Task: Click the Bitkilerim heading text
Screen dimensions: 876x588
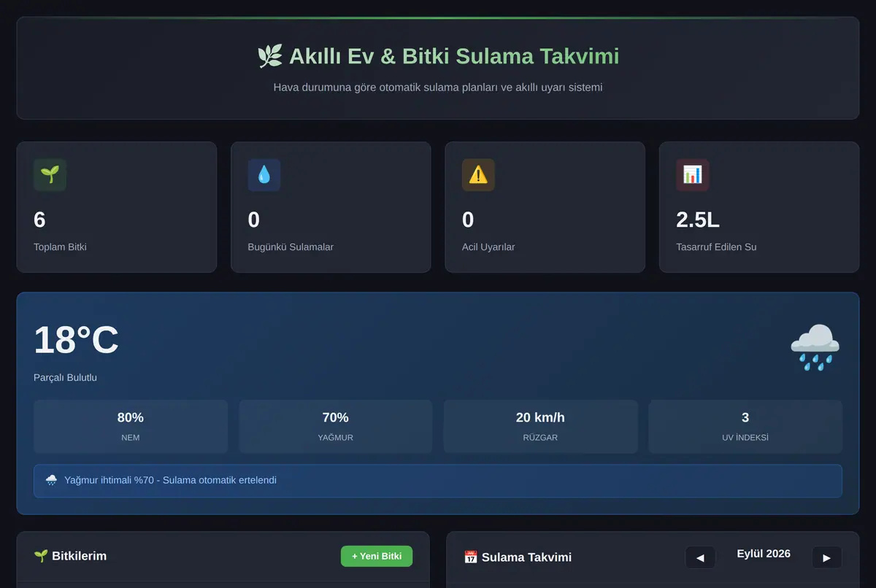Action: (80, 556)
